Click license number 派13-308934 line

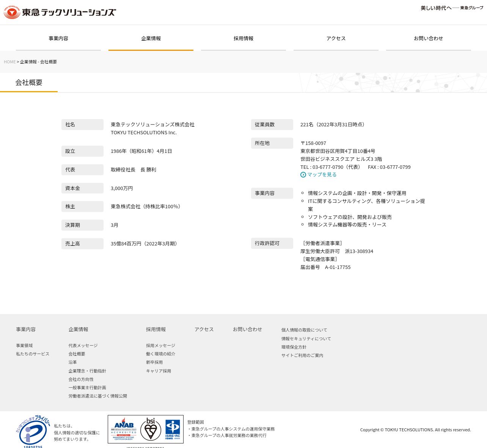(337, 252)
